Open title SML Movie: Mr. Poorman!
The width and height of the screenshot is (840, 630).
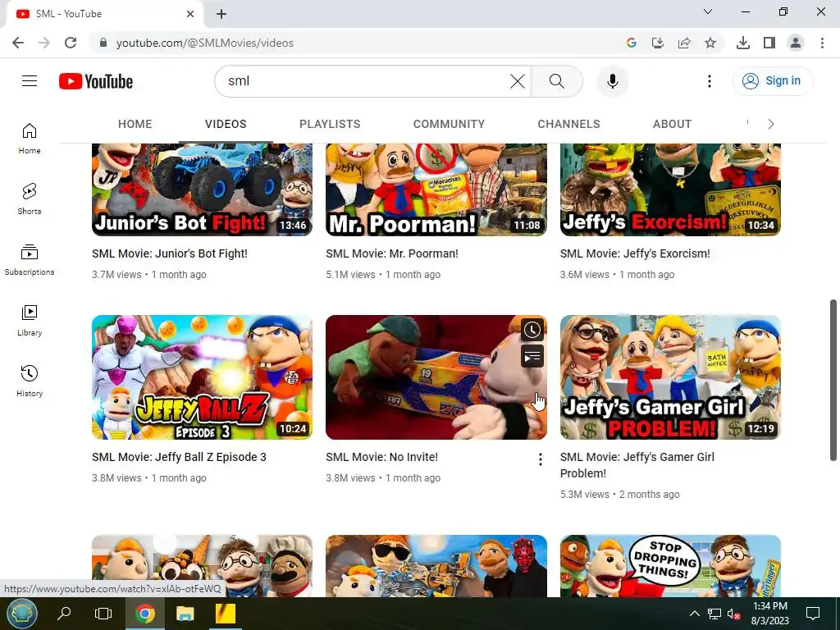tap(392, 254)
